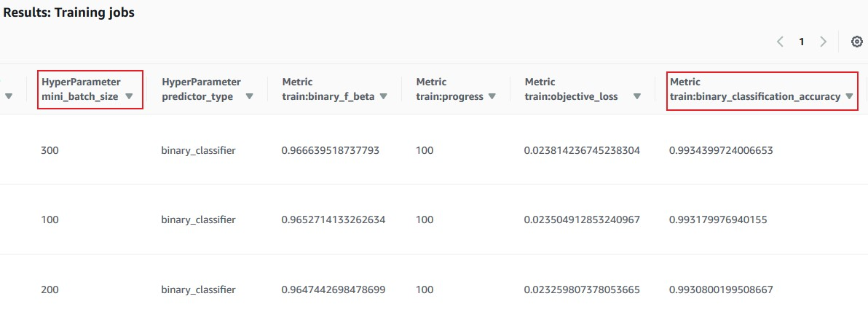Click the HyperParameter mini_batch_size column header
This screenshot has height=315, width=868.
[x=81, y=89]
